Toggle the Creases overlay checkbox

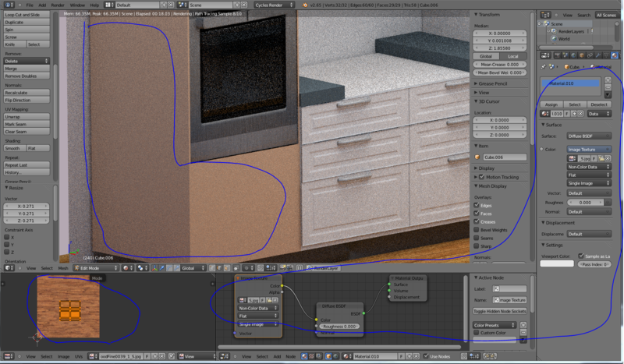point(477,221)
